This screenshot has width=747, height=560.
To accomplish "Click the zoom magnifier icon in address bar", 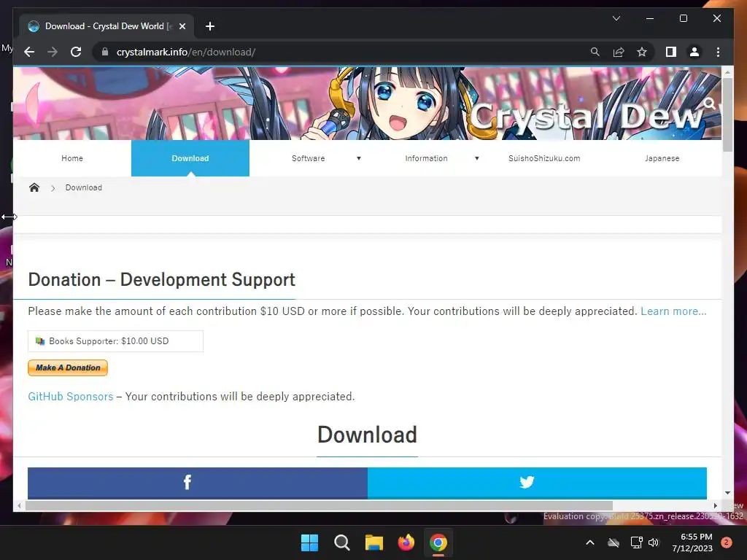I will (x=595, y=52).
